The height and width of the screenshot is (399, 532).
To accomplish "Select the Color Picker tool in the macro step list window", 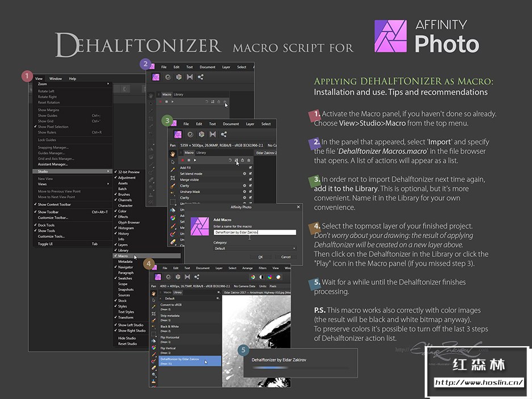I will coord(173,170).
